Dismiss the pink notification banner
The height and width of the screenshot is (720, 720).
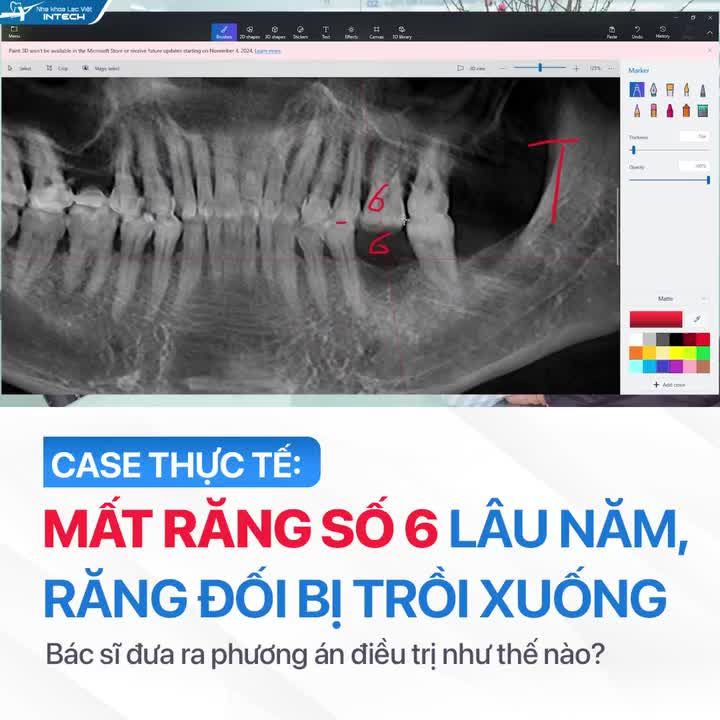pos(709,51)
